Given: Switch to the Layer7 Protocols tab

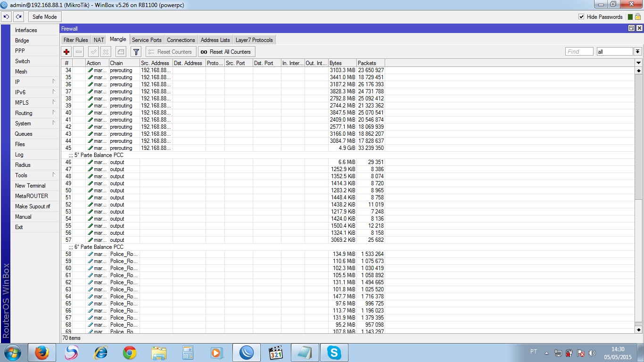Looking at the screenshot, I should (254, 40).
